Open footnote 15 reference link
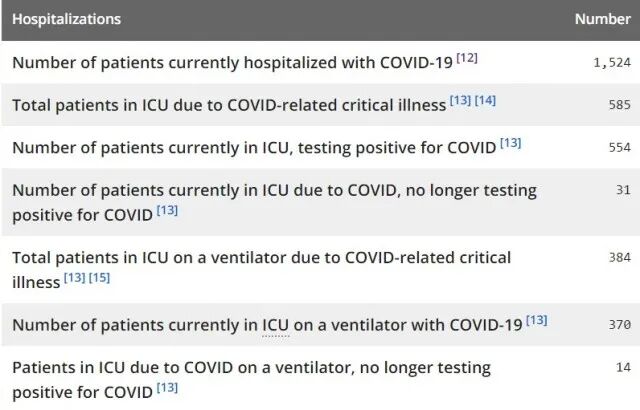The image size is (640, 410). [100, 277]
